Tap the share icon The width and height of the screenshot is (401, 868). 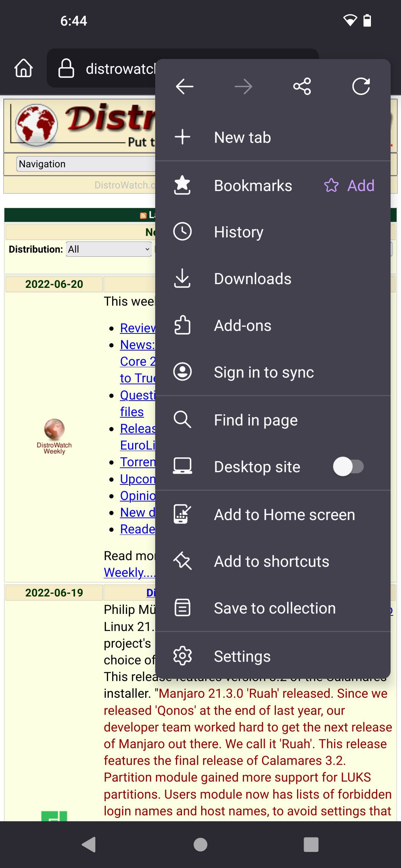(x=302, y=86)
